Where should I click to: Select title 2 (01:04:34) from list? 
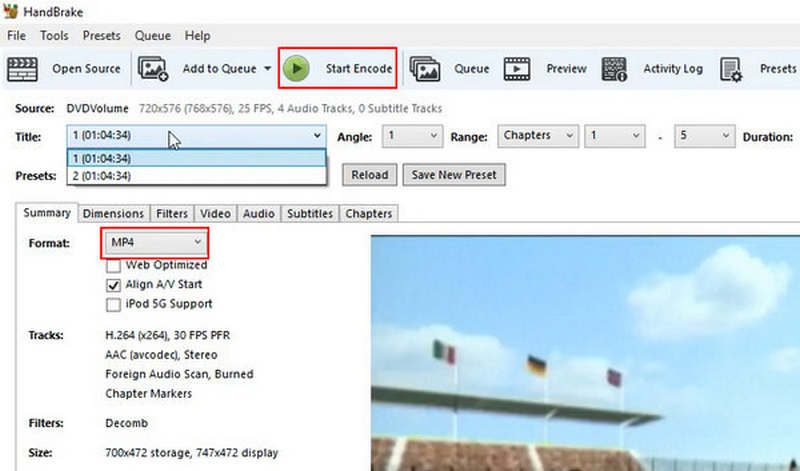196,176
